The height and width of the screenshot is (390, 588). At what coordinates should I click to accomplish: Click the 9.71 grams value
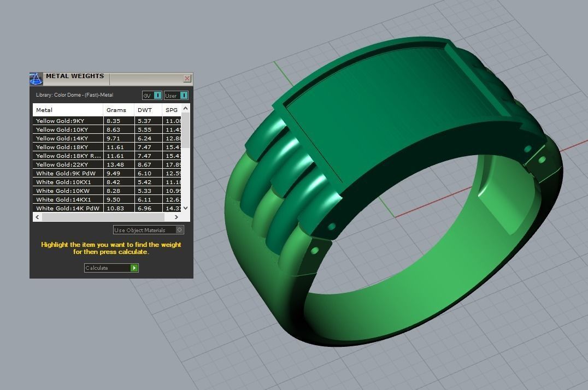pos(113,138)
